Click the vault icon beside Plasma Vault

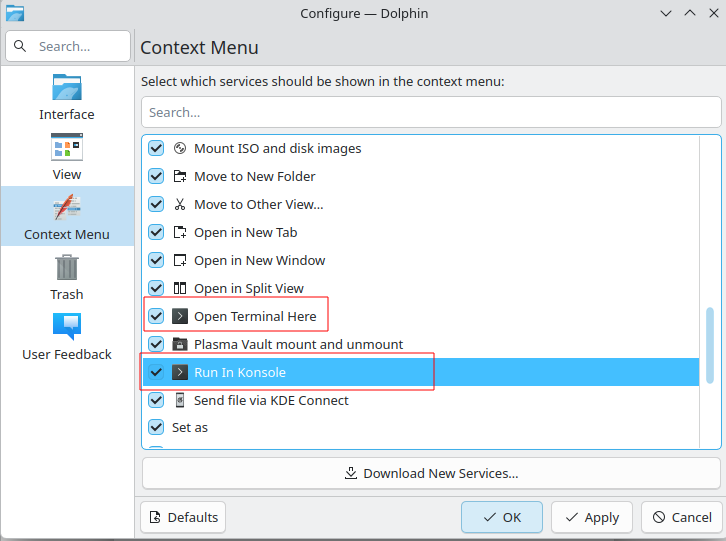180,344
